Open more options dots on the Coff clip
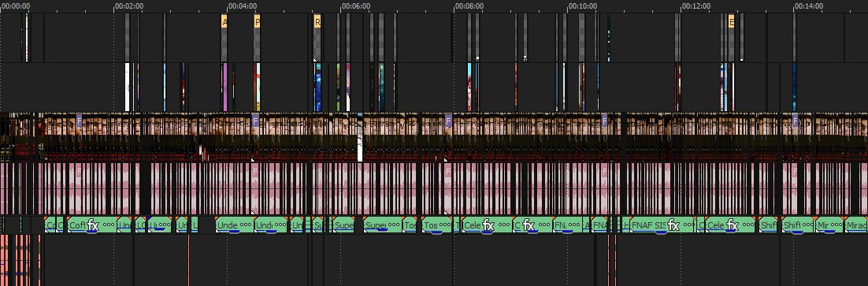 [109, 225]
